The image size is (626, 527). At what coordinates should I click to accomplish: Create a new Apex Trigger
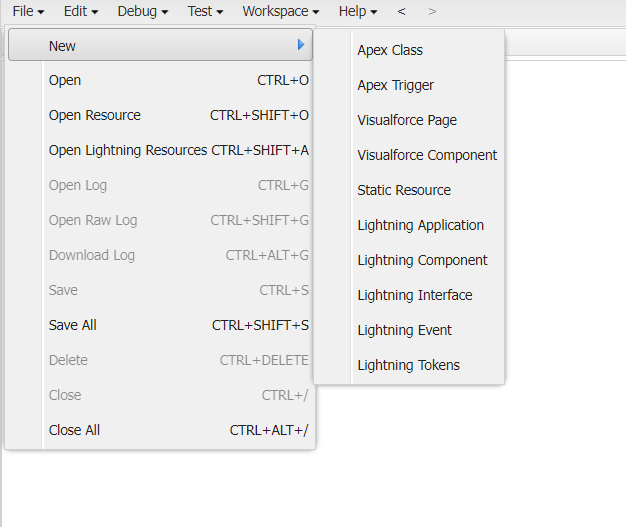395,85
